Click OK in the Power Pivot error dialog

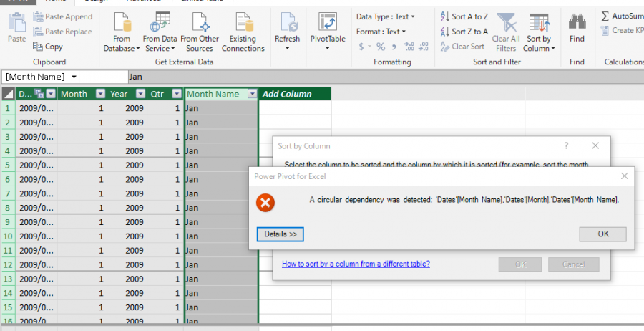pyautogui.click(x=603, y=234)
